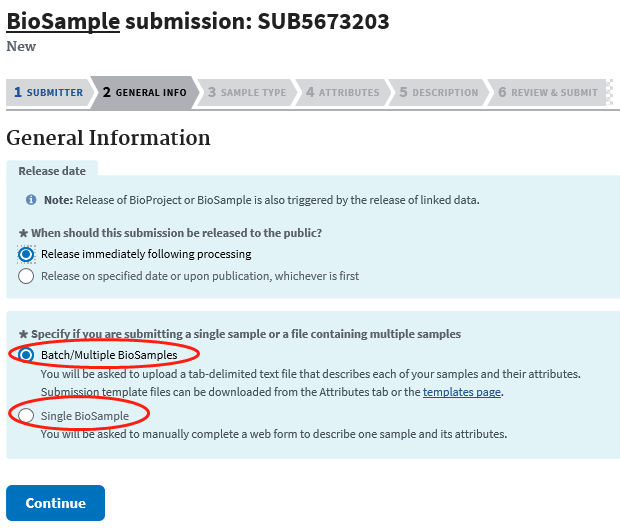Jump to step 3 Sample Type

coord(246,93)
